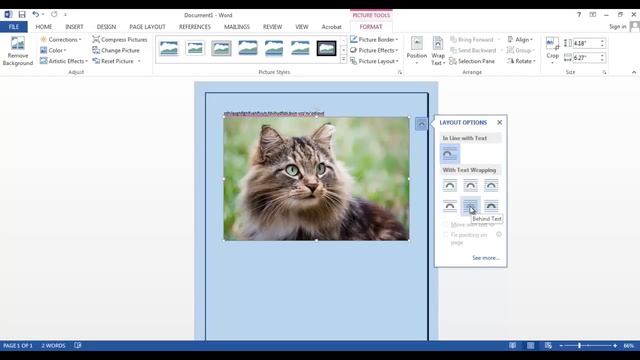This screenshot has height=360, width=640.
Task: Switch to HOME tab
Action: 44,27
